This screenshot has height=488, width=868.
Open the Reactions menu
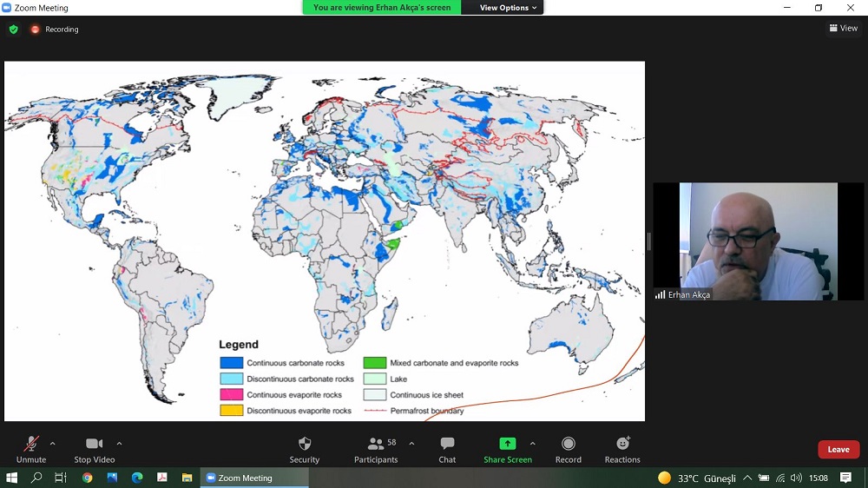click(622, 449)
